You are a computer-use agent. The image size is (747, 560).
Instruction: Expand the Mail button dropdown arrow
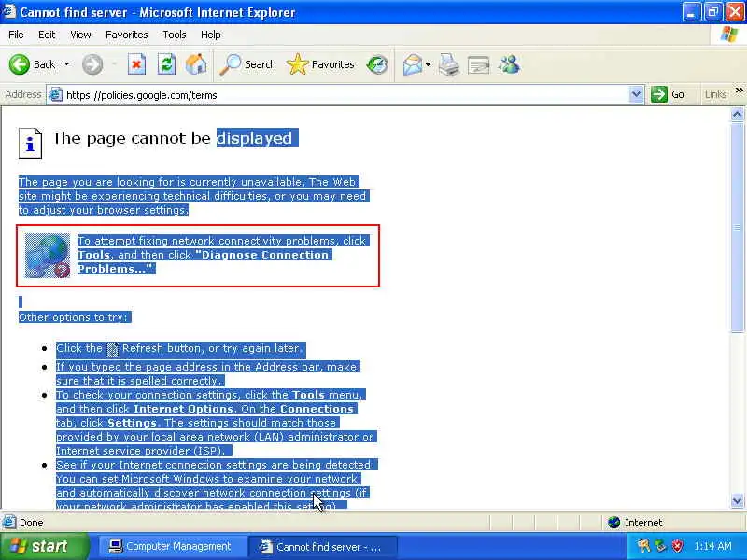pos(428,64)
